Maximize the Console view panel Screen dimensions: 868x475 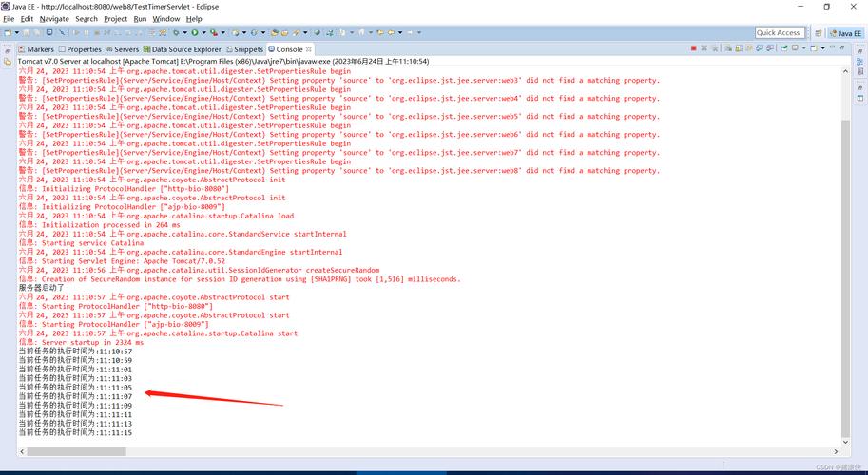[x=842, y=47]
